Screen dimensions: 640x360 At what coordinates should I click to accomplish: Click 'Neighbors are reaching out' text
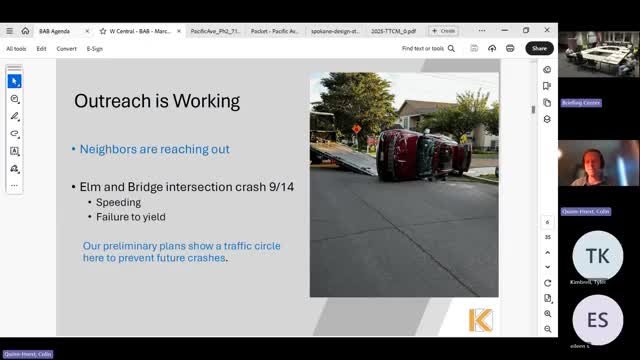(155, 149)
